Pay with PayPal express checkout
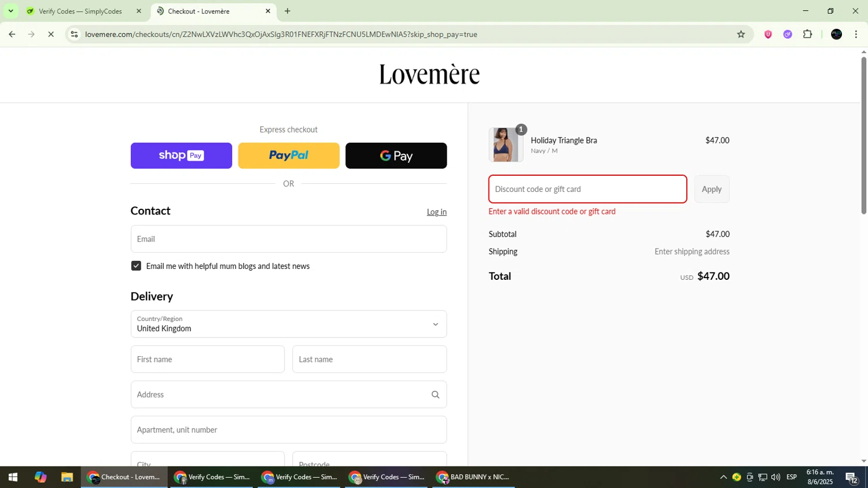The height and width of the screenshot is (488, 868). 289,156
